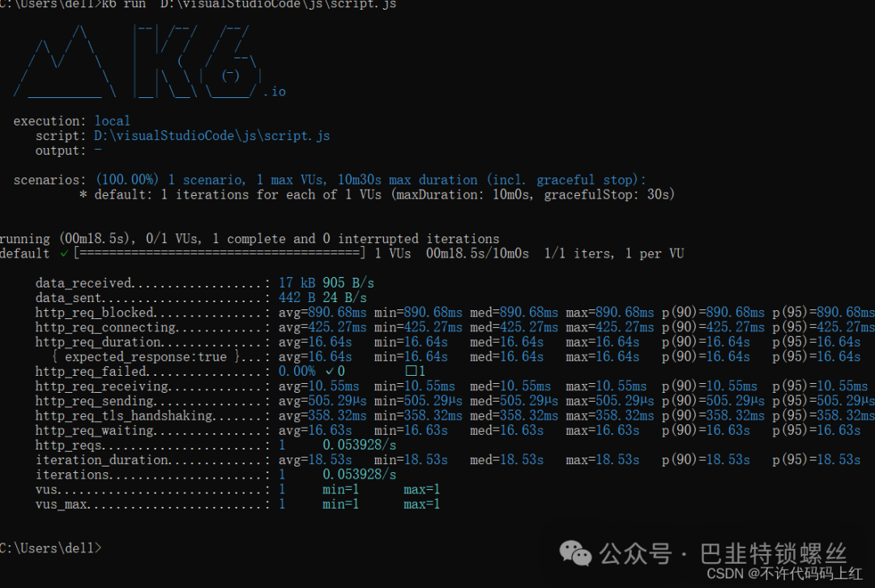Click the data_sent metric label
The width and height of the screenshot is (875, 588).
click(x=68, y=298)
